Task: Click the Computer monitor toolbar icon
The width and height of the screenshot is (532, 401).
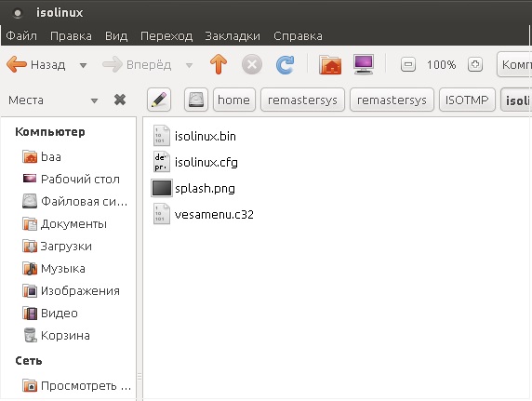Action: coord(364,64)
